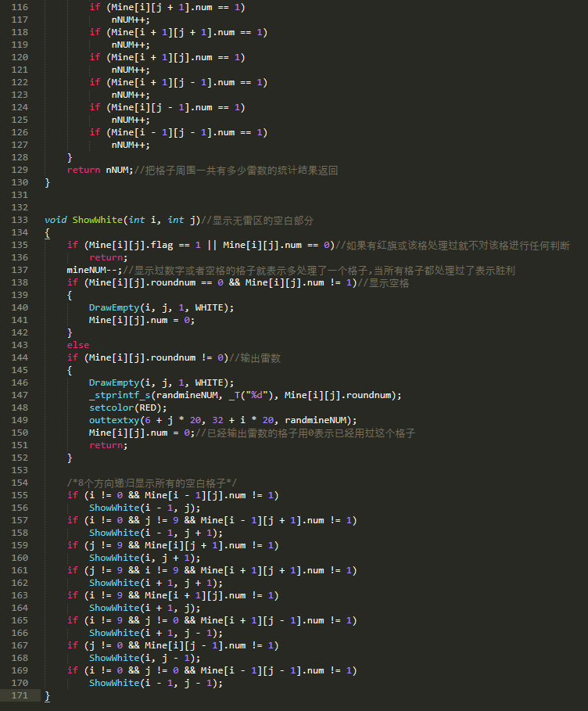588x711 pixels.
Task: Click the 'void' keyword on line 133
Action: click(x=56, y=220)
